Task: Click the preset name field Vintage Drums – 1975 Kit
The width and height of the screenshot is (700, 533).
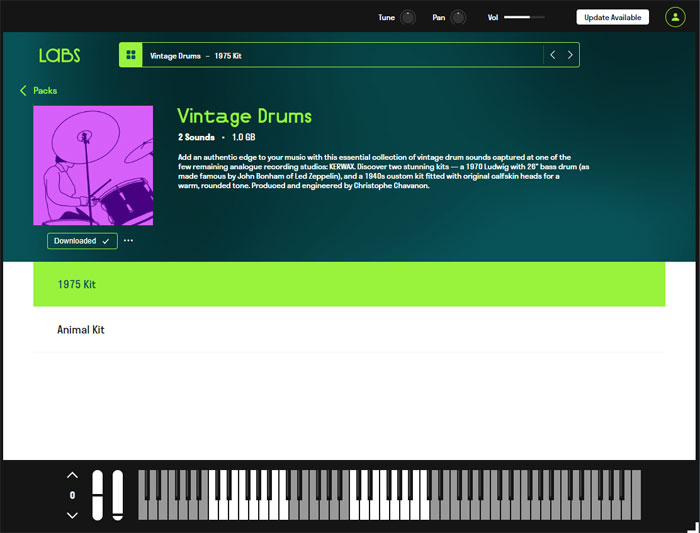Action: [342, 55]
